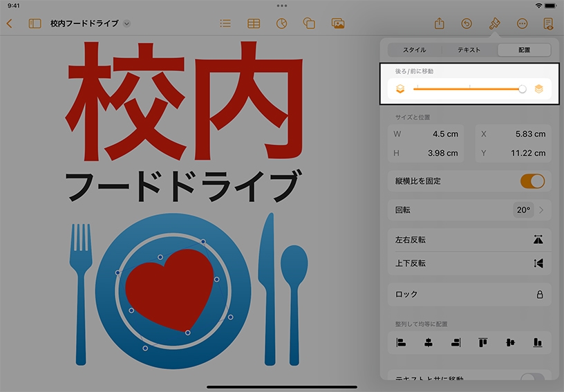The height and width of the screenshot is (392, 564).
Task: Switch to the テキスト tab
Action: pyautogui.click(x=469, y=50)
